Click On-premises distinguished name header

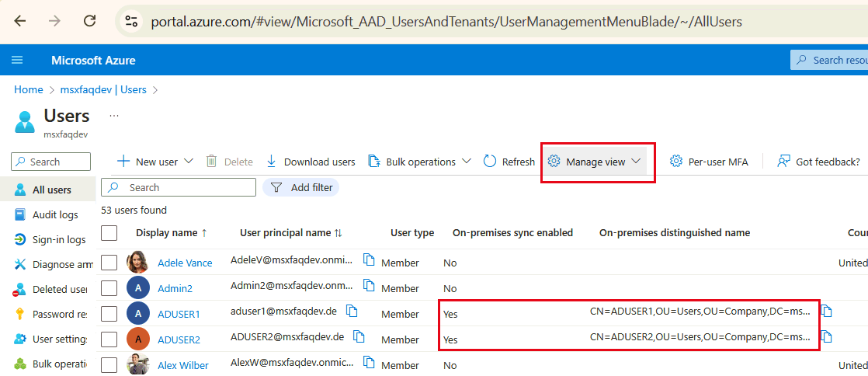674,233
